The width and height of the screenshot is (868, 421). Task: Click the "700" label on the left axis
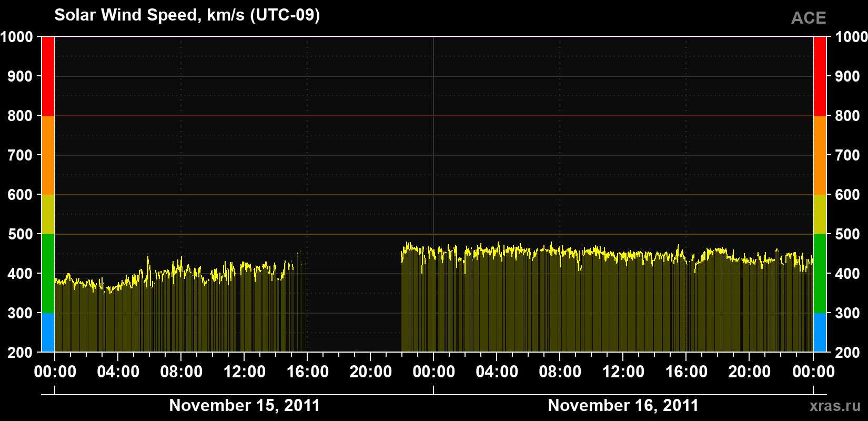point(21,155)
